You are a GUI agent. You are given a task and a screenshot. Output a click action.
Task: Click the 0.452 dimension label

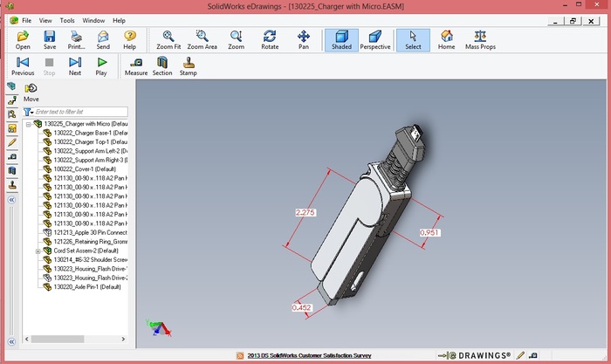[302, 307]
